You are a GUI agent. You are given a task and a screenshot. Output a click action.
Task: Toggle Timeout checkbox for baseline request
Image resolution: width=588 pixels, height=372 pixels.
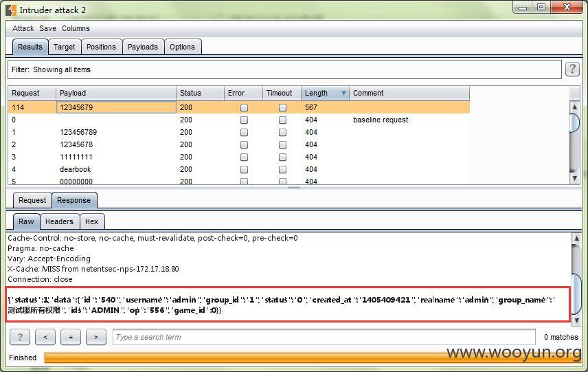pyautogui.click(x=282, y=120)
